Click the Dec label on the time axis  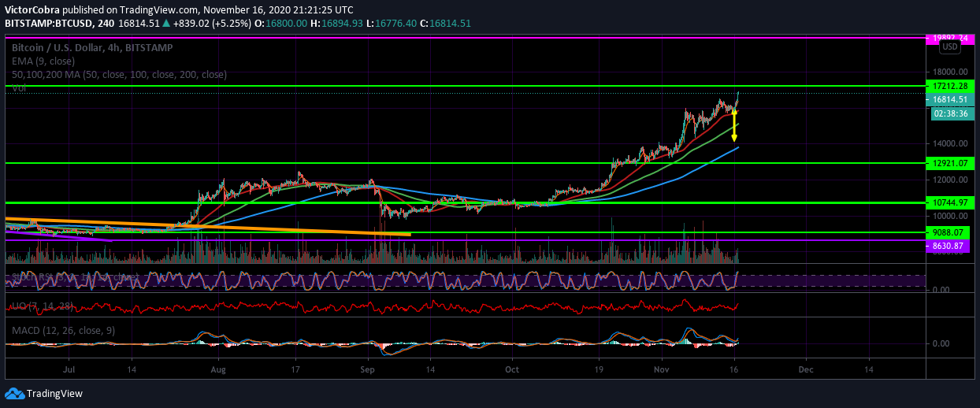pos(805,369)
